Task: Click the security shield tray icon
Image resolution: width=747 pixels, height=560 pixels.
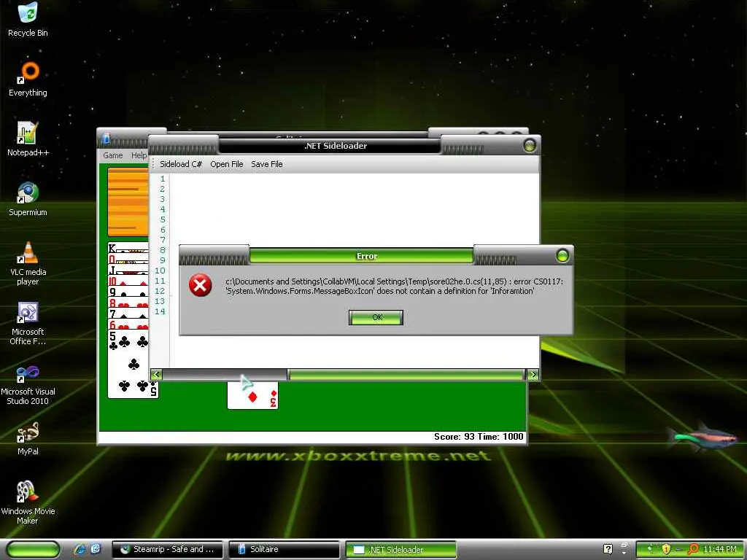Action: 666,549
